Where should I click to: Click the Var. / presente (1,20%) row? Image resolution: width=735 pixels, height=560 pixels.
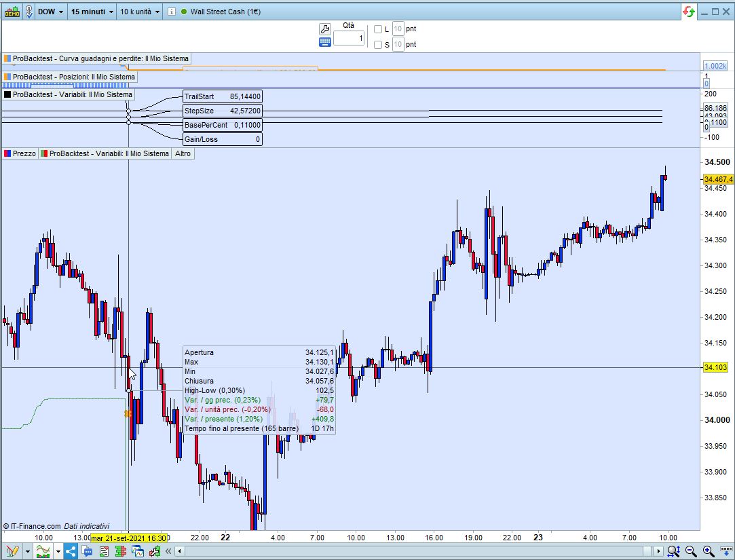coord(259,419)
